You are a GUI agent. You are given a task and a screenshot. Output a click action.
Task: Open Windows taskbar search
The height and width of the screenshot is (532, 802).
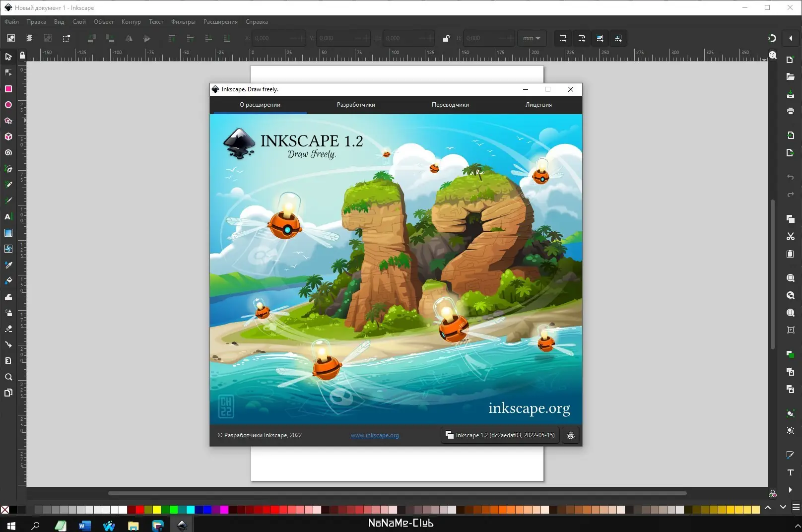(35, 525)
